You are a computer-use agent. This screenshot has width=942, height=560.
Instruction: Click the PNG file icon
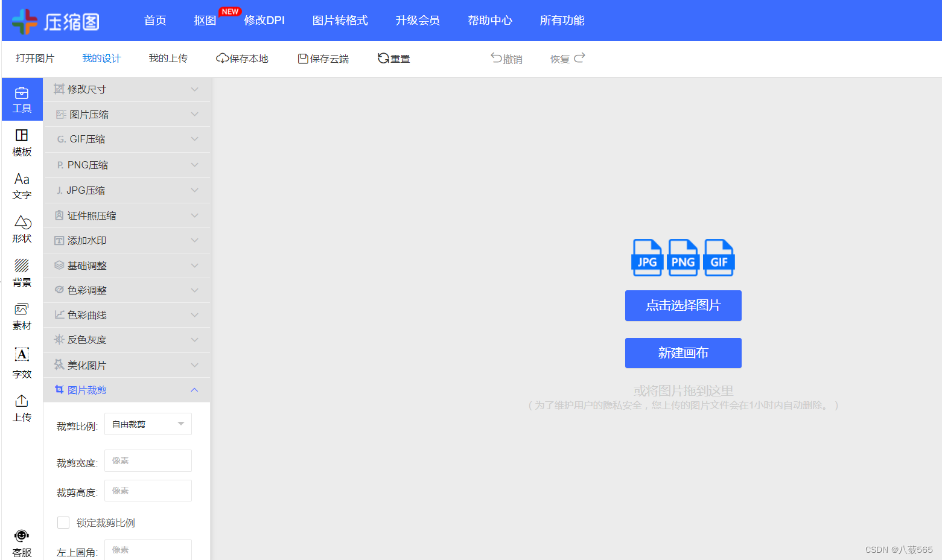(683, 258)
